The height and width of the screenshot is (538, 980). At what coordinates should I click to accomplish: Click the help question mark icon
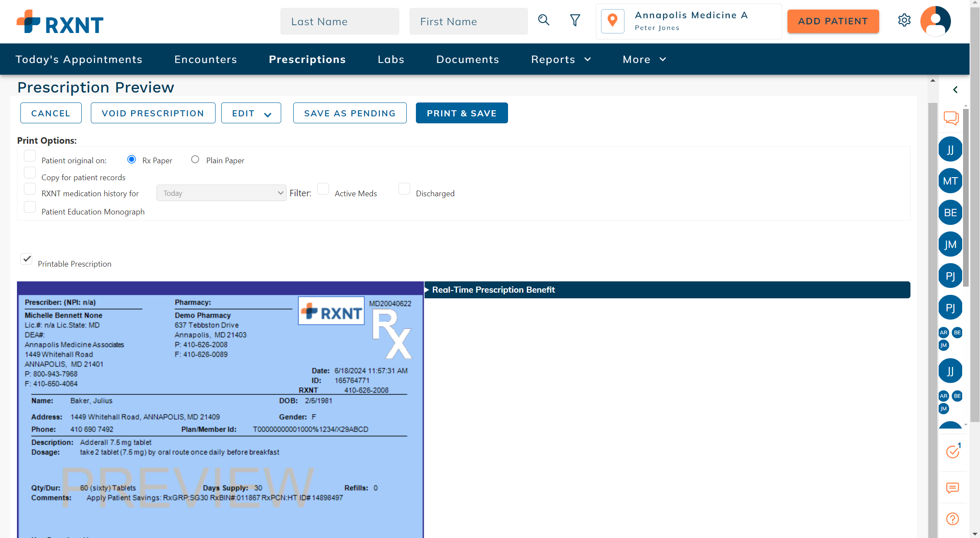coord(952,519)
